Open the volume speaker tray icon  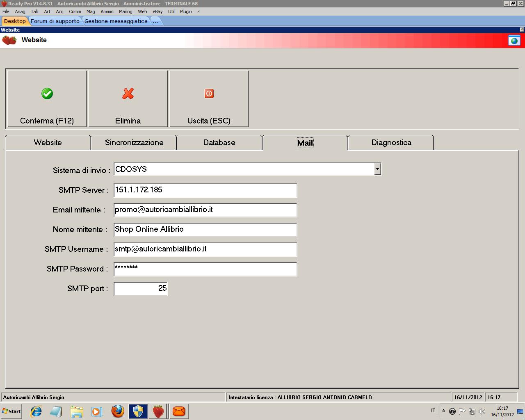(x=482, y=411)
